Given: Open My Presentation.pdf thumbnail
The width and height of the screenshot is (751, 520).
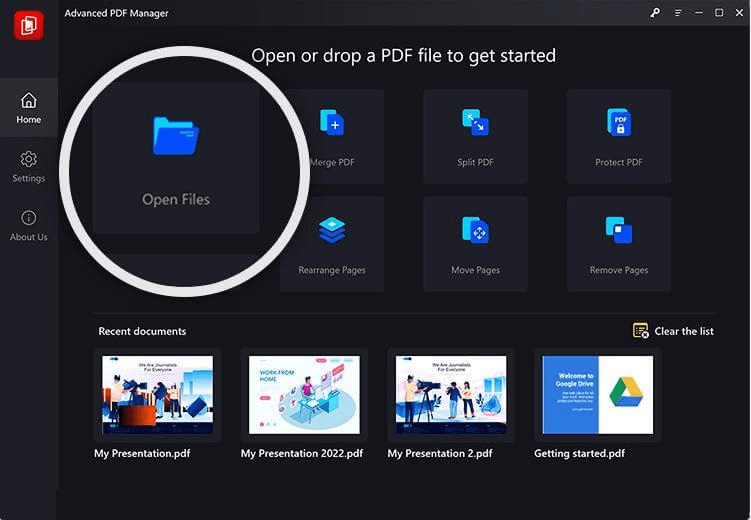Looking at the screenshot, I should click(158, 394).
